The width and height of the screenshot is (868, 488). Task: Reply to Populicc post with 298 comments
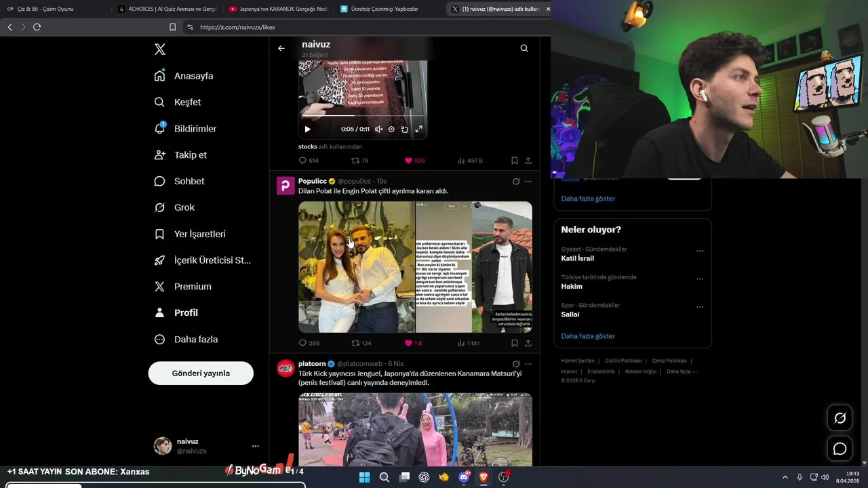[309, 343]
